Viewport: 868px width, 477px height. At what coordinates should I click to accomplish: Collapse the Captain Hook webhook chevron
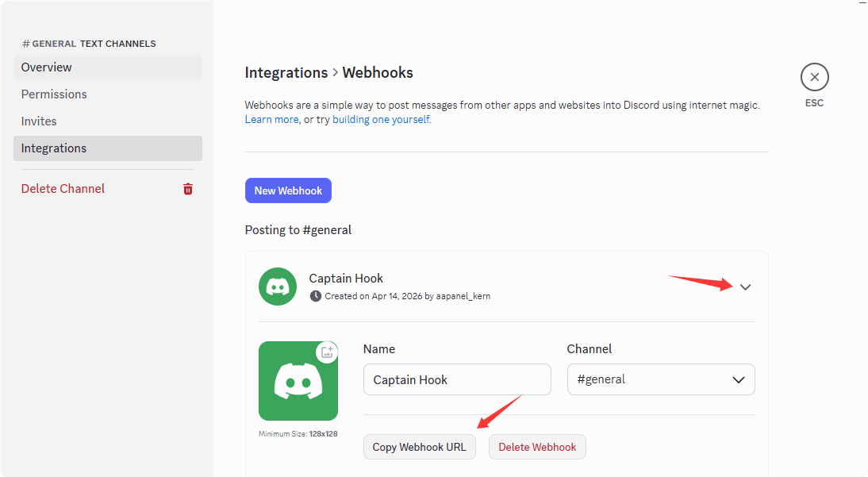click(x=745, y=287)
